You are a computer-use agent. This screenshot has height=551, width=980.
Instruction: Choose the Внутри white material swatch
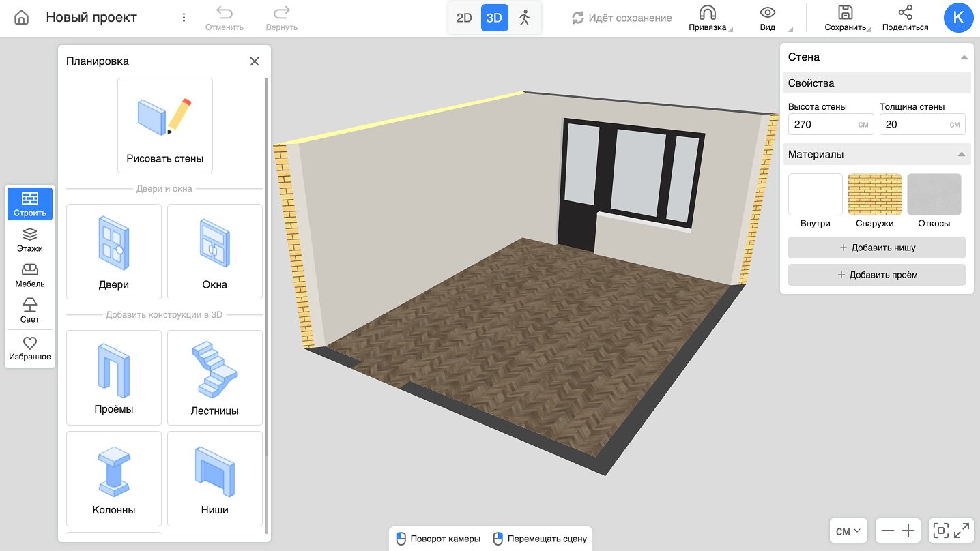click(x=816, y=194)
